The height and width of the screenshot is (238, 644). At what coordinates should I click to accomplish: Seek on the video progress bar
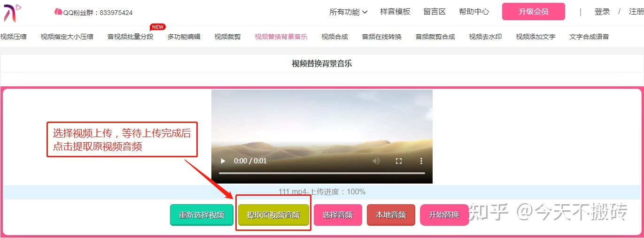[322, 173]
